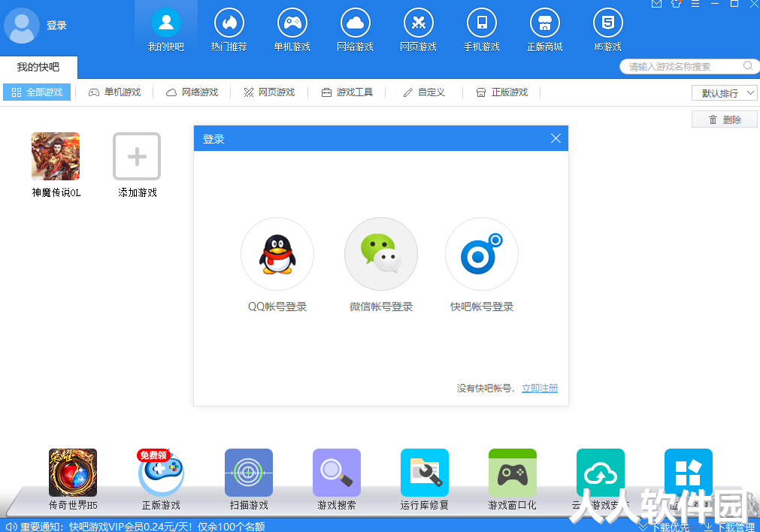The image size is (760, 532).
Task: Select the 单机游戏 filter tab
Action: pyautogui.click(x=114, y=92)
